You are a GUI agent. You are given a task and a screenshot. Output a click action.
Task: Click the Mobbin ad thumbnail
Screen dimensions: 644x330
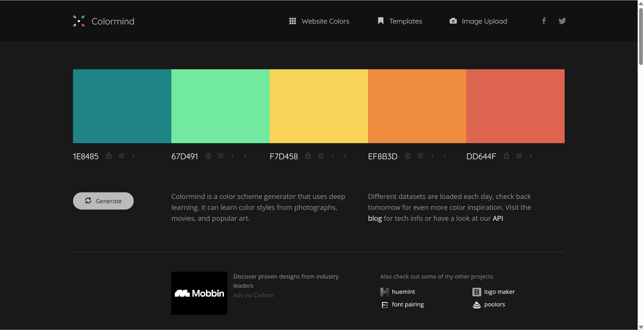[x=199, y=293]
